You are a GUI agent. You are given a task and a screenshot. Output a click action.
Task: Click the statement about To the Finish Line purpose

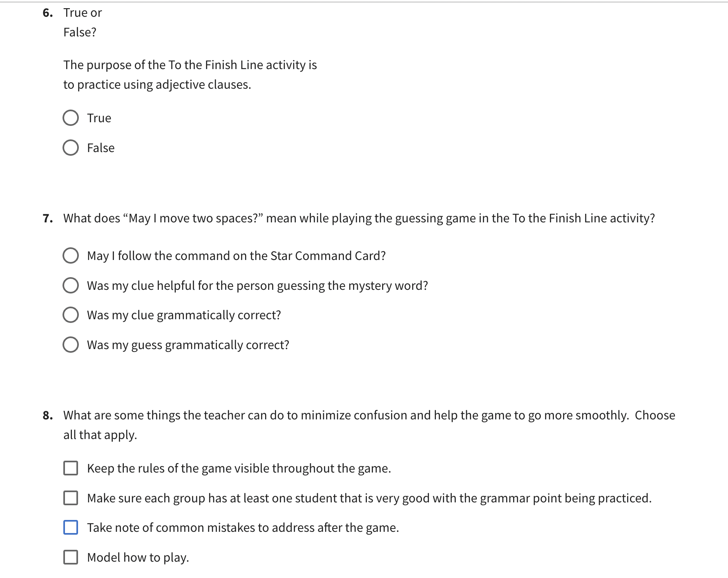[190, 75]
